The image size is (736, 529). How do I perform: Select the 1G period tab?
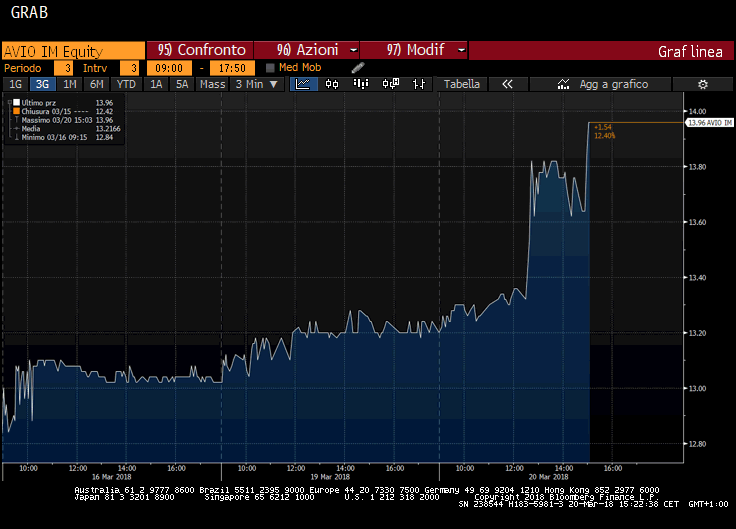15,84
